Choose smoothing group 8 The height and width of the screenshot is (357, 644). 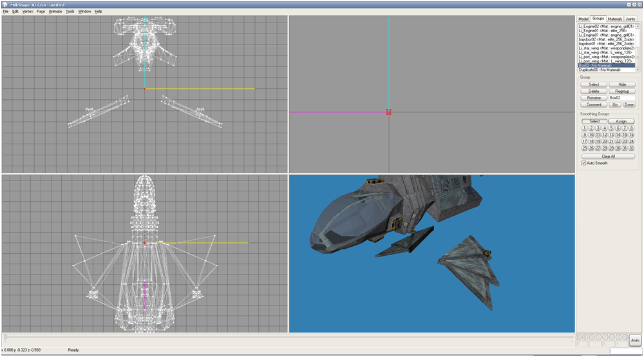click(x=631, y=128)
